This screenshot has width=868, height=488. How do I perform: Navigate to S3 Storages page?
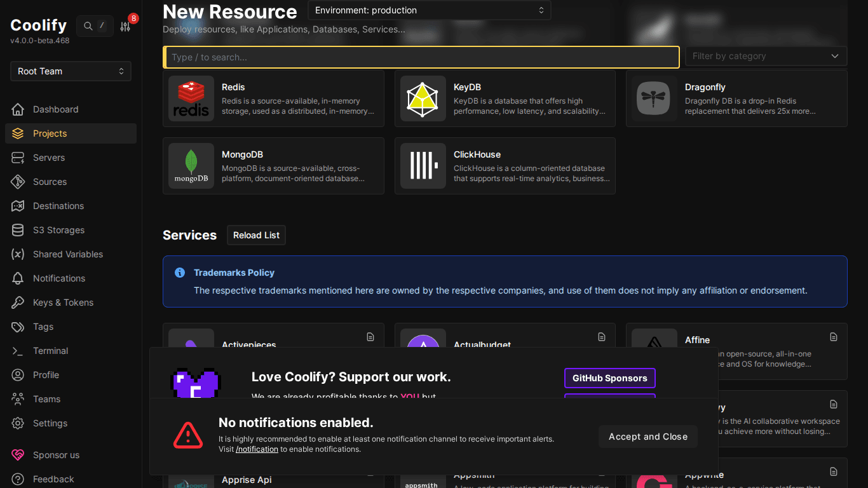click(58, 230)
